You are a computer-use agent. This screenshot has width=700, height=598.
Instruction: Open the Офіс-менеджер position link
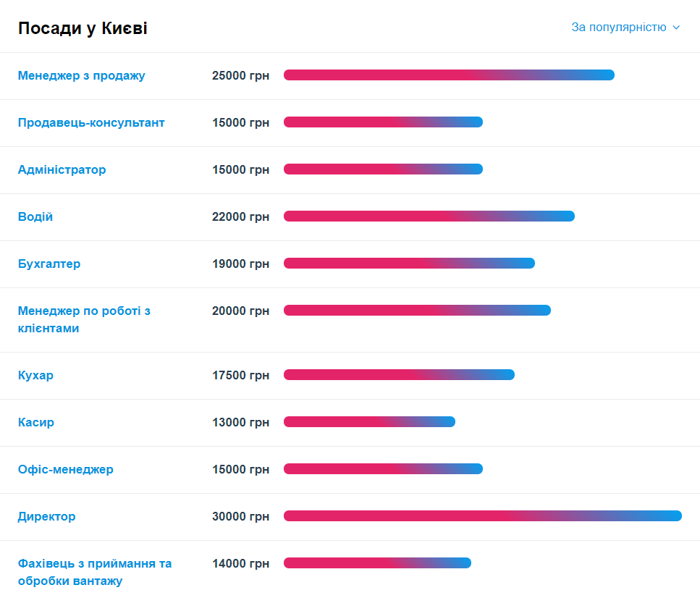point(66,469)
